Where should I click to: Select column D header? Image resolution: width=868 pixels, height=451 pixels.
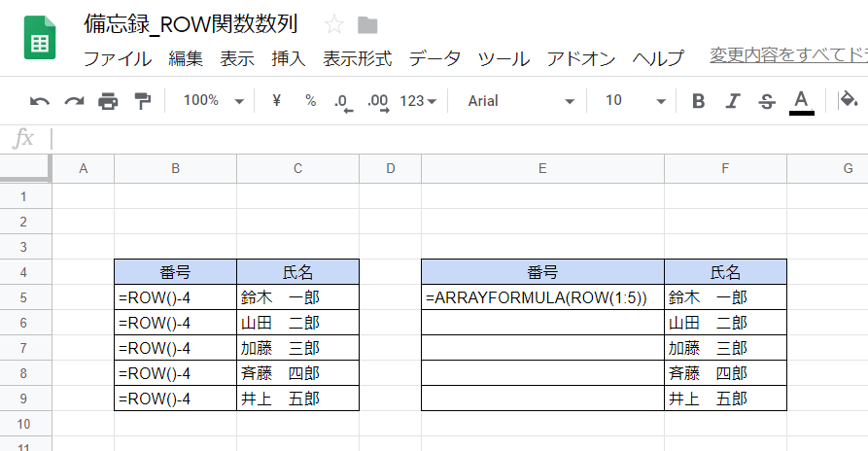click(x=391, y=169)
